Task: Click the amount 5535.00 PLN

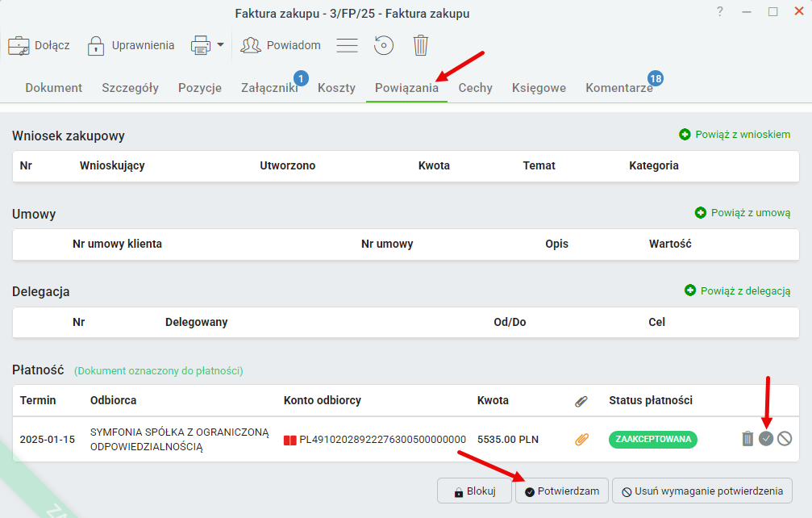Action: point(508,440)
